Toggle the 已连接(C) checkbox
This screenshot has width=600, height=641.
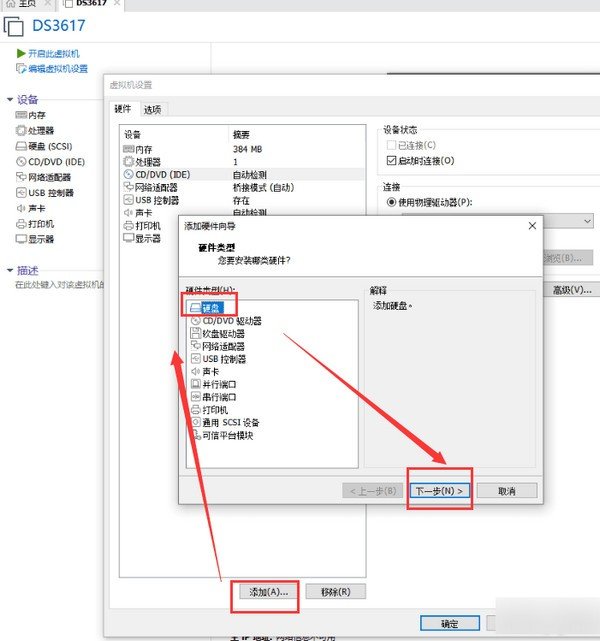[x=391, y=145]
